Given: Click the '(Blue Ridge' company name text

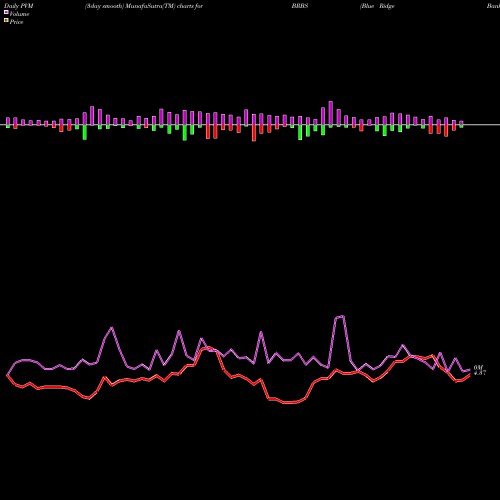Looking at the screenshot, I should tap(377, 6).
